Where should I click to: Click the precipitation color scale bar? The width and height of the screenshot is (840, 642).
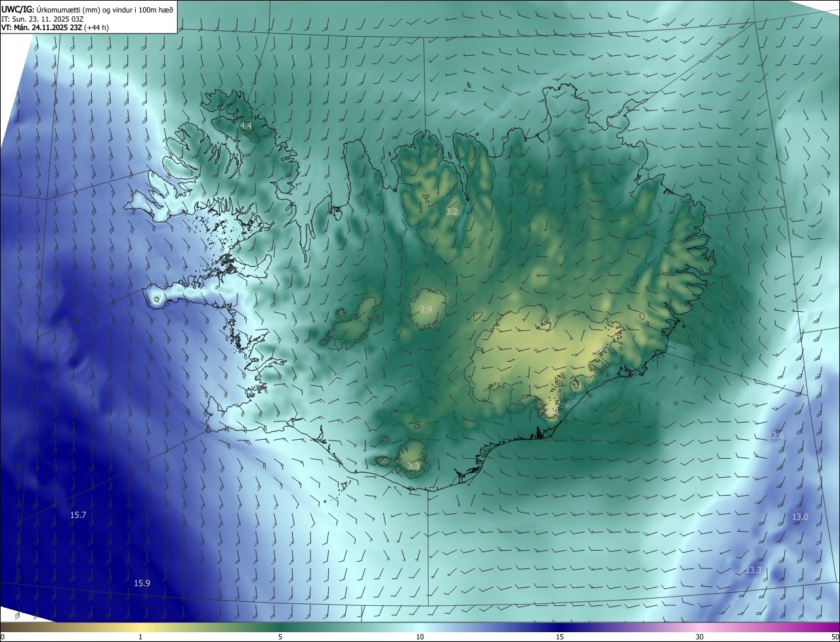coord(420,627)
